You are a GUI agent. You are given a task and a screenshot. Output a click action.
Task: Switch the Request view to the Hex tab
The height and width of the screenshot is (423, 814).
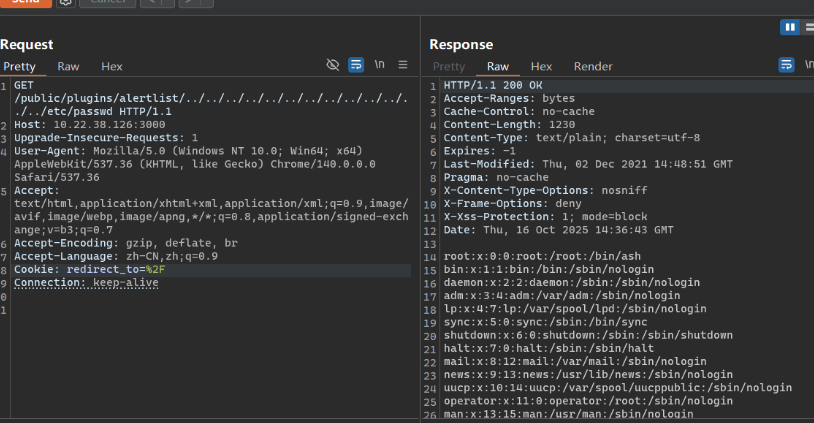pyautogui.click(x=112, y=66)
